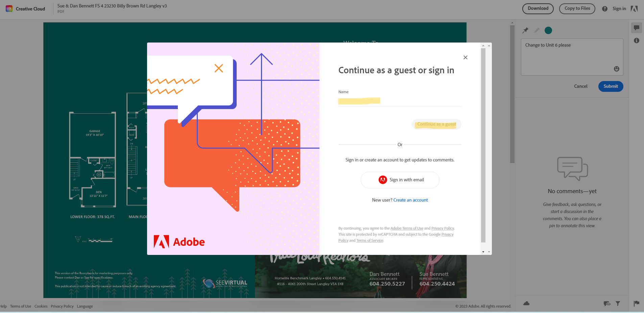Open the help question mark icon
The height and width of the screenshot is (313, 644).
(605, 9)
